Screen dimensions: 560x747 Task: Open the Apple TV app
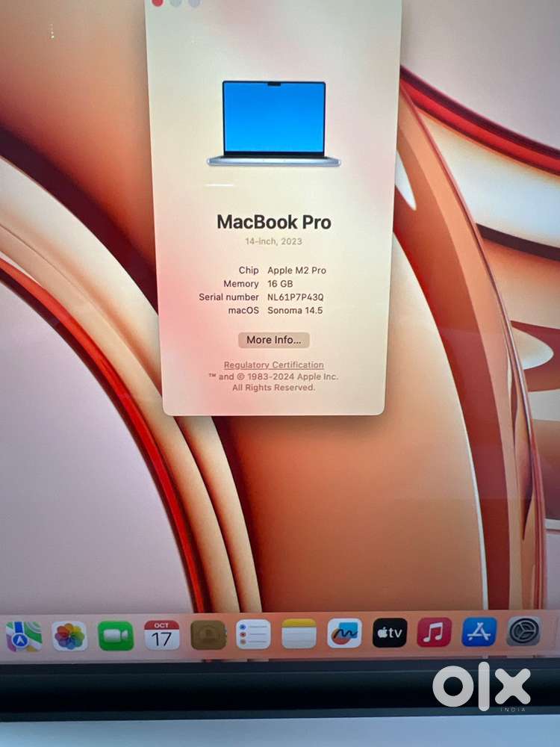(390, 633)
